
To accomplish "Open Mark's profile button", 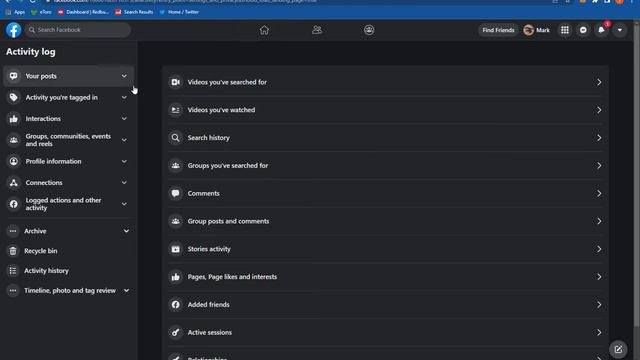I will click(537, 30).
